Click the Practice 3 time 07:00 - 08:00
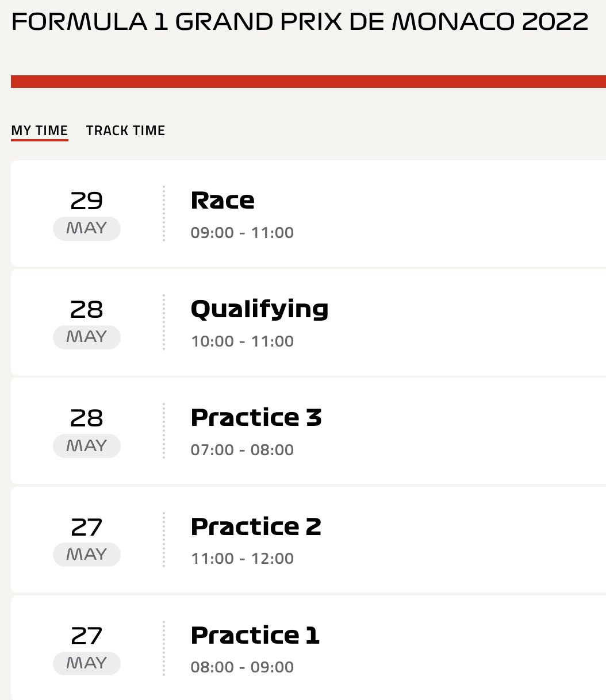606x700 pixels. [x=242, y=450]
